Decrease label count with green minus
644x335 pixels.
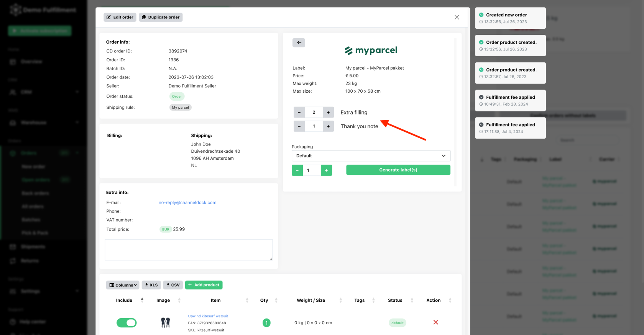click(x=297, y=170)
